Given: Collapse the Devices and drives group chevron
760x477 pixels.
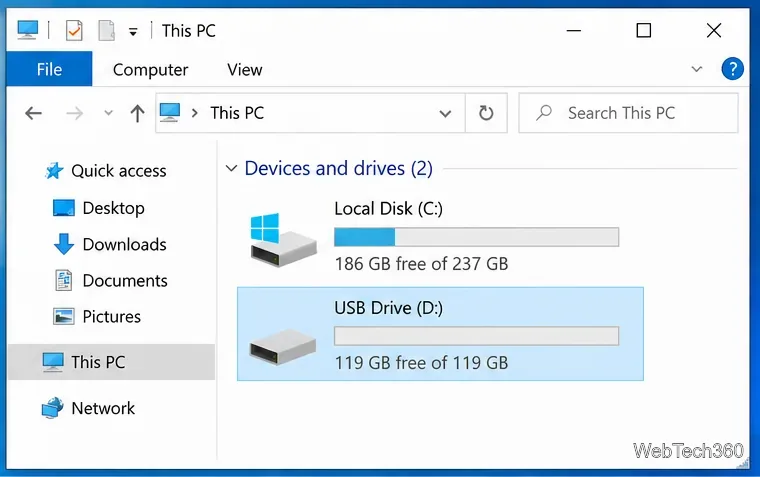Looking at the screenshot, I should (231, 169).
